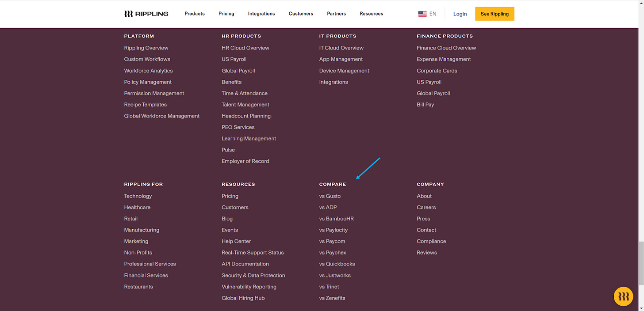Open Finance Cloud Overview link
Image resolution: width=644 pixels, height=311 pixels.
(x=446, y=48)
